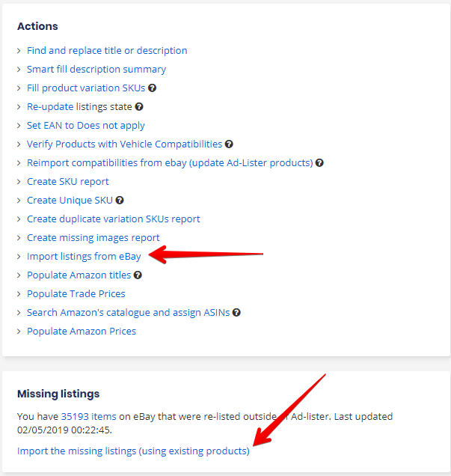Click help icon beside Populate Amazon titles
The width and height of the screenshot is (451, 476).
click(x=138, y=275)
